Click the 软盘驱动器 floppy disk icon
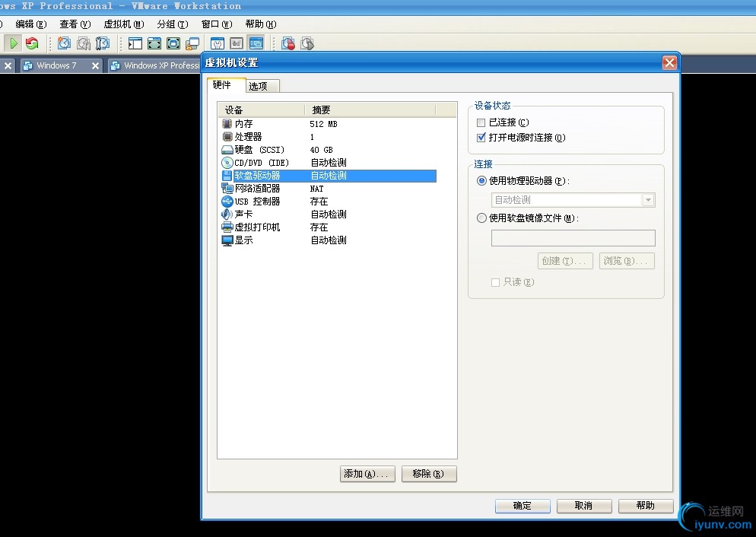This screenshot has width=756, height=537. (x=227, y=176)
